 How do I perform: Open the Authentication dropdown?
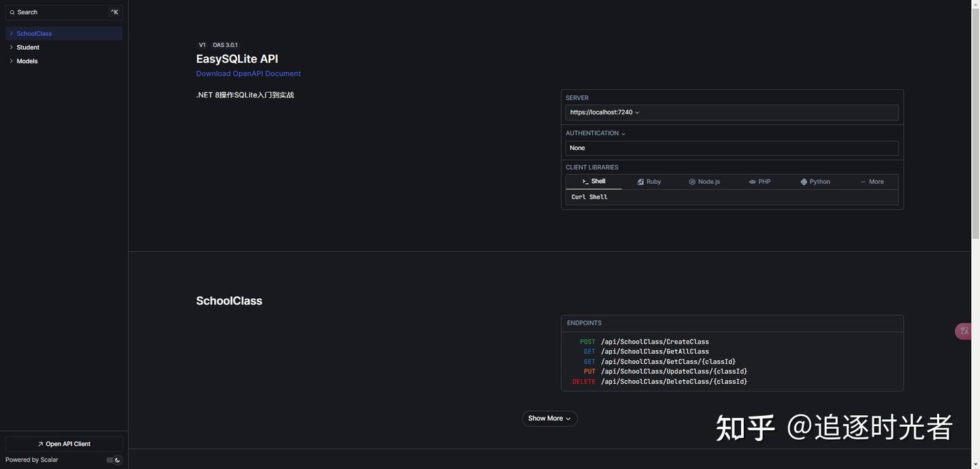pyautogui.click(x=595, y=133)
